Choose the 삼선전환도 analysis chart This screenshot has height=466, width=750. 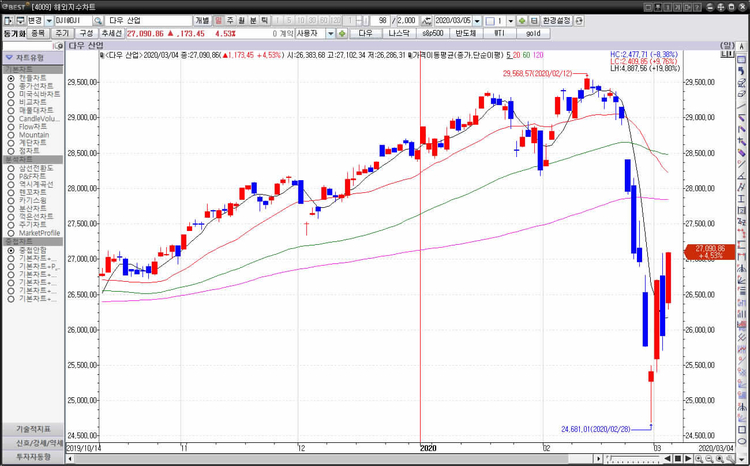click(x=11, y=168)
